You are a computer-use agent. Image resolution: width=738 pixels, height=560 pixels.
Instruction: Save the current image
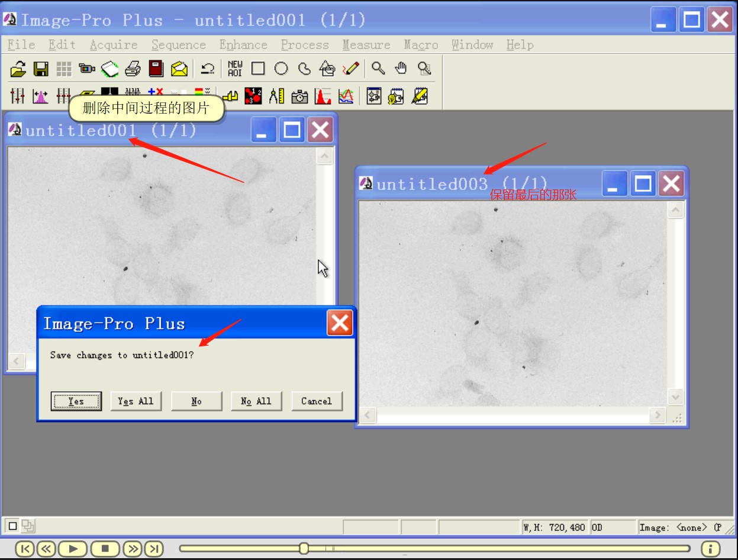[x=40, y=68]
